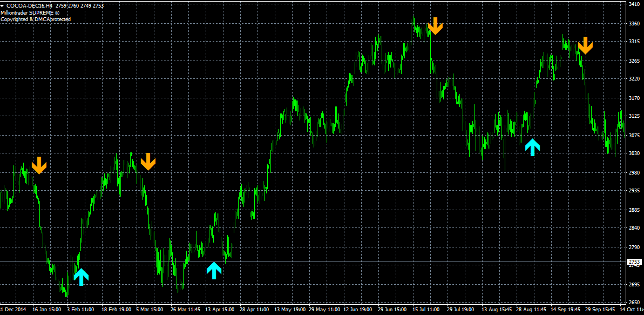Viewport: 644px width, 315px height.
Task: Click the 16 Jan 15:00 time label
Action: pos(46,309)
